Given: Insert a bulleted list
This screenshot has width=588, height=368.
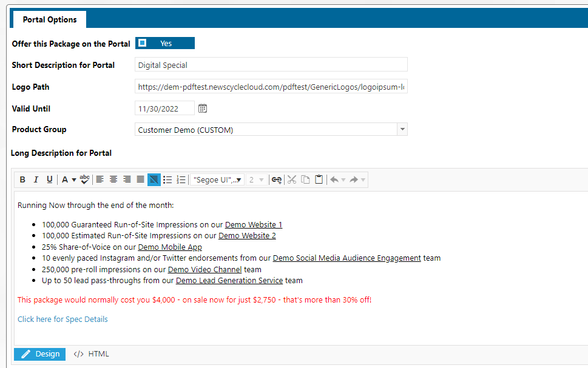Looking at the screenshot, I should click(x=167, y=179).
